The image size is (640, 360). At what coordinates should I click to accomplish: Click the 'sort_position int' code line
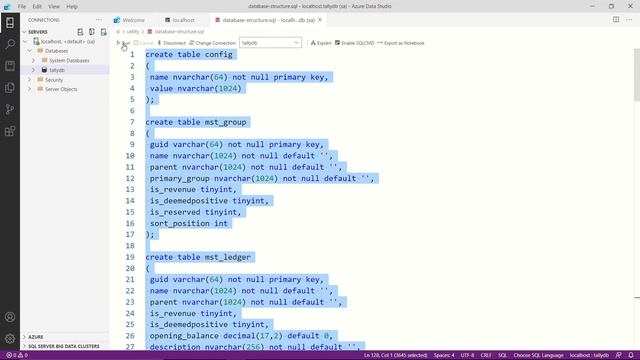click(189, 223)
